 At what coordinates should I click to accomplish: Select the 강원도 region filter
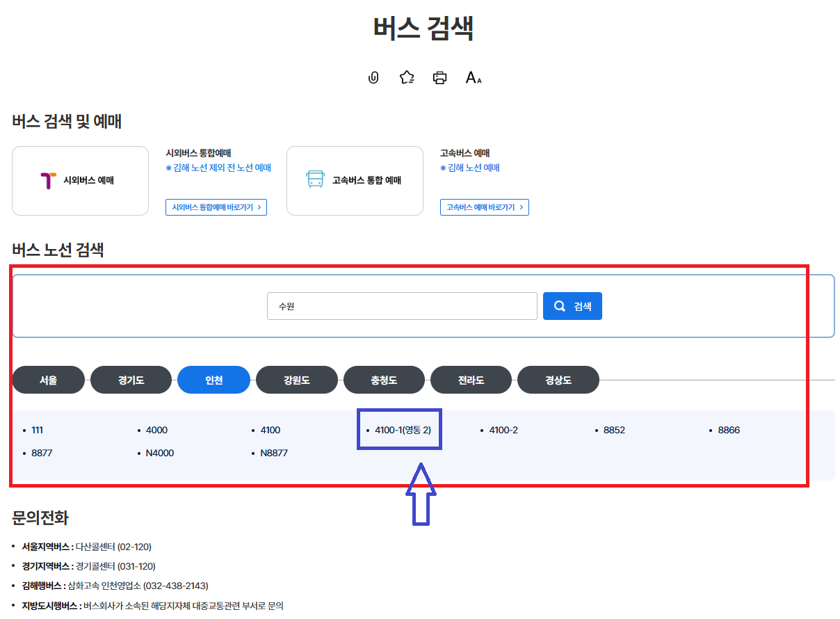[x=297, y=380]
